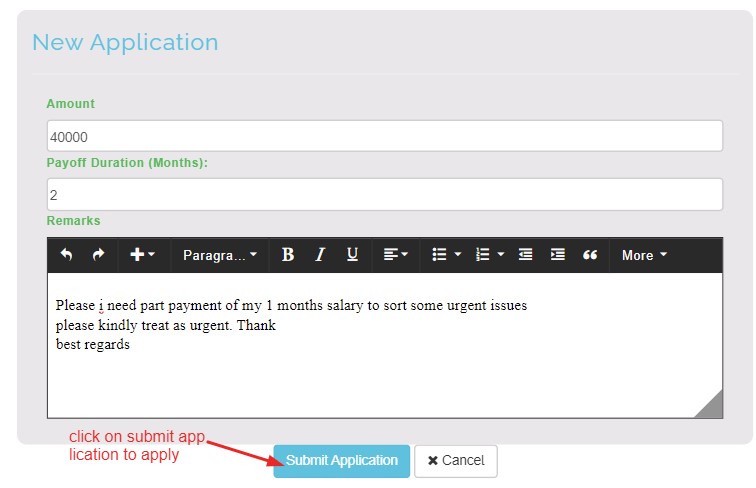Open the text alignment dropdown
The image size is (756, 488).
[x=395, y=255]
